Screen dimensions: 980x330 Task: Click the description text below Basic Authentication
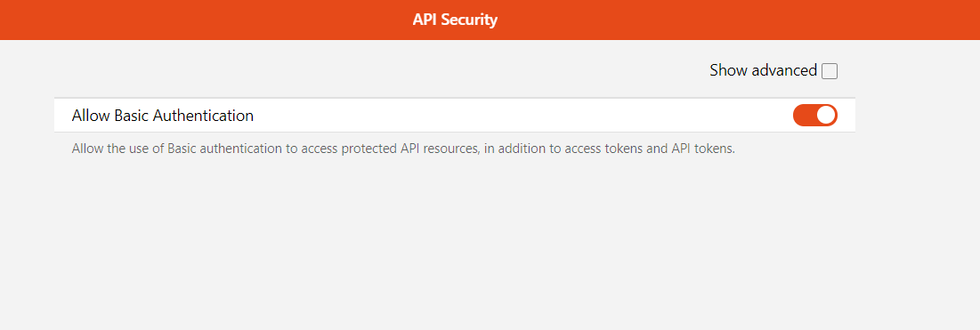(403, 150)
